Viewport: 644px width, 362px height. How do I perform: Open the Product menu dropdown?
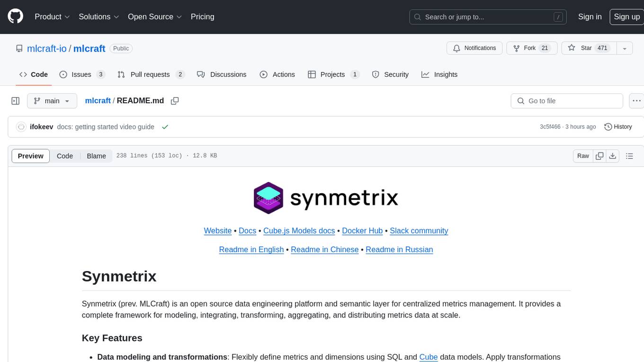point(52,17)
